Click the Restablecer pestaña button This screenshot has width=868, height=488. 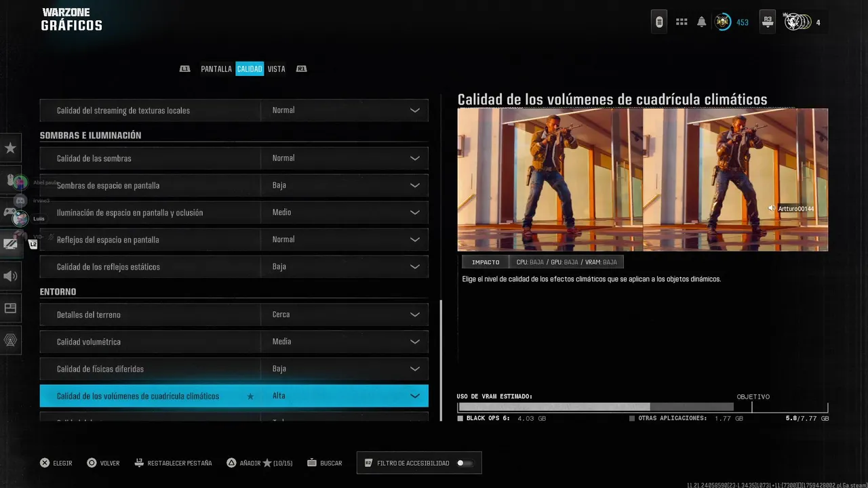174,463
